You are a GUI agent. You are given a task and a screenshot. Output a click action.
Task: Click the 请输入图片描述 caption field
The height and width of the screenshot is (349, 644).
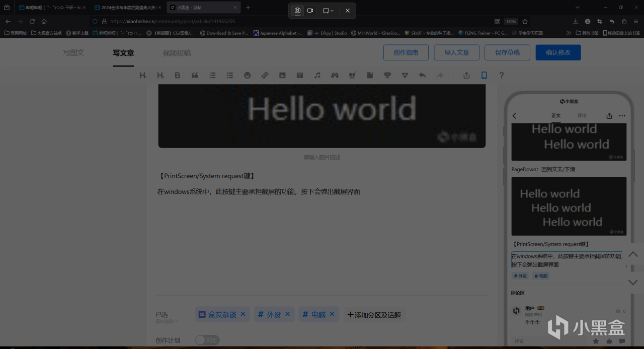point(322,157)
